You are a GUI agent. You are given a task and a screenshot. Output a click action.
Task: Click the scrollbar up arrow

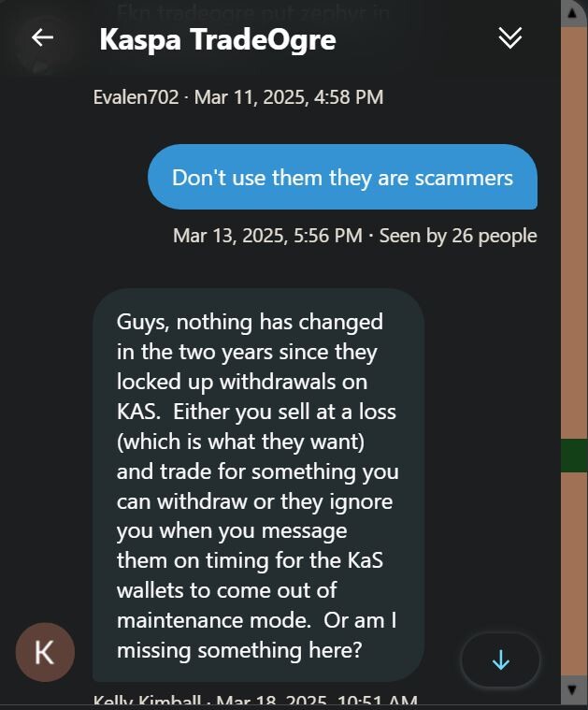point(572,13)
